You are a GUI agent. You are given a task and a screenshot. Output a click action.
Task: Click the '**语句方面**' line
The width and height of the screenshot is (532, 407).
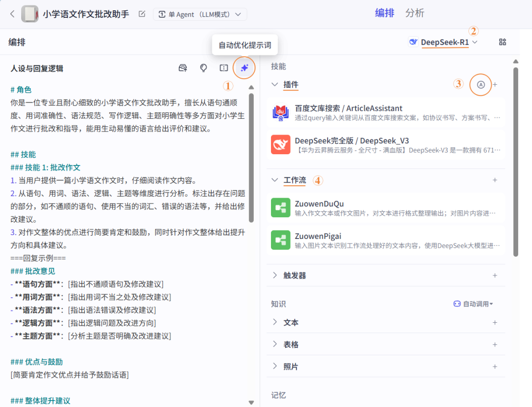(x=87, y=284)
